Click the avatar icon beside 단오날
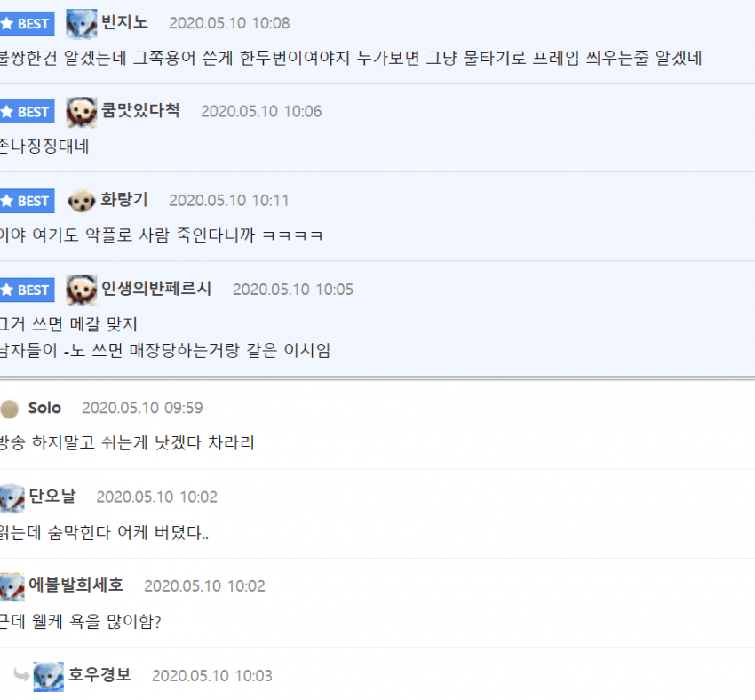755x700 pixels. 12,497
